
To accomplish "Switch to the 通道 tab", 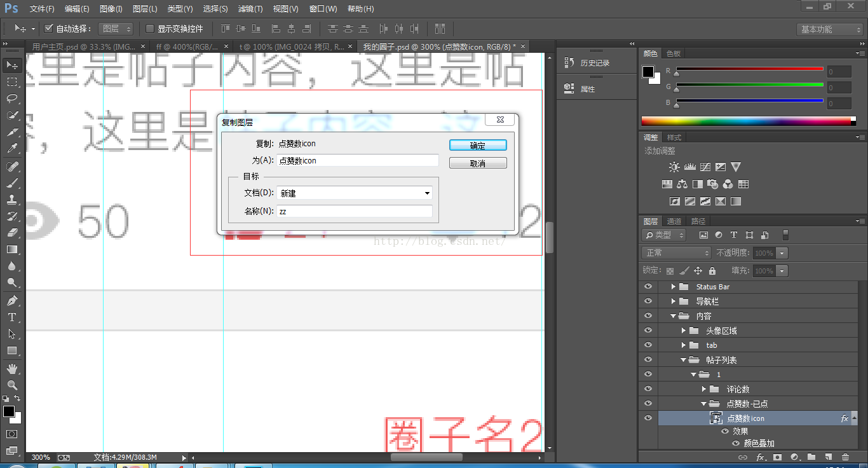I will (x=674, y=221).
